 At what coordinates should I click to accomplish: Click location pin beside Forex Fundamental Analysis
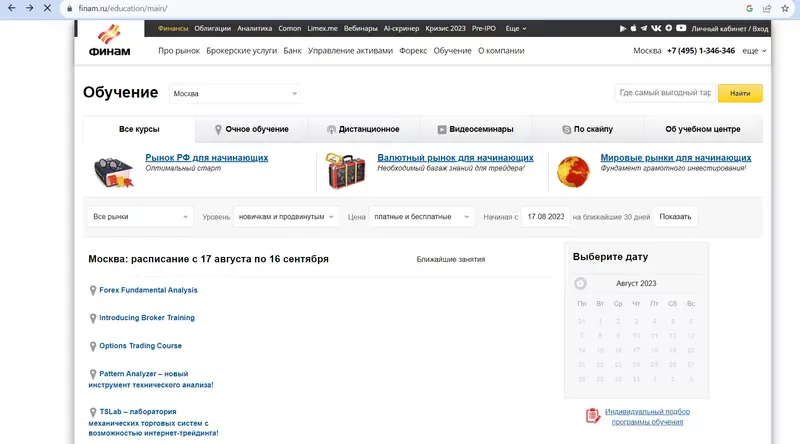93,290
